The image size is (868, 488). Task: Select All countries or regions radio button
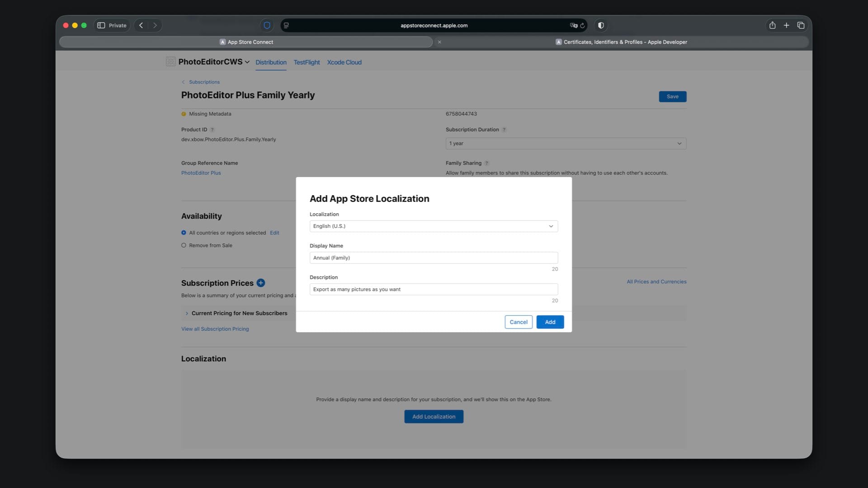pyautogui.click(x=184, y=233)
